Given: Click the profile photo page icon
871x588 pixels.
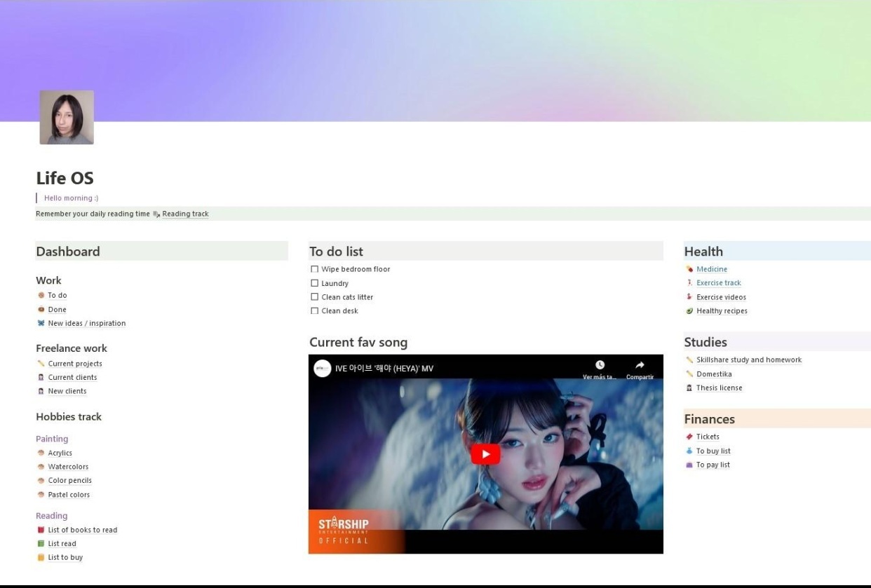Looking at the screenshot, I should (67, 117).
